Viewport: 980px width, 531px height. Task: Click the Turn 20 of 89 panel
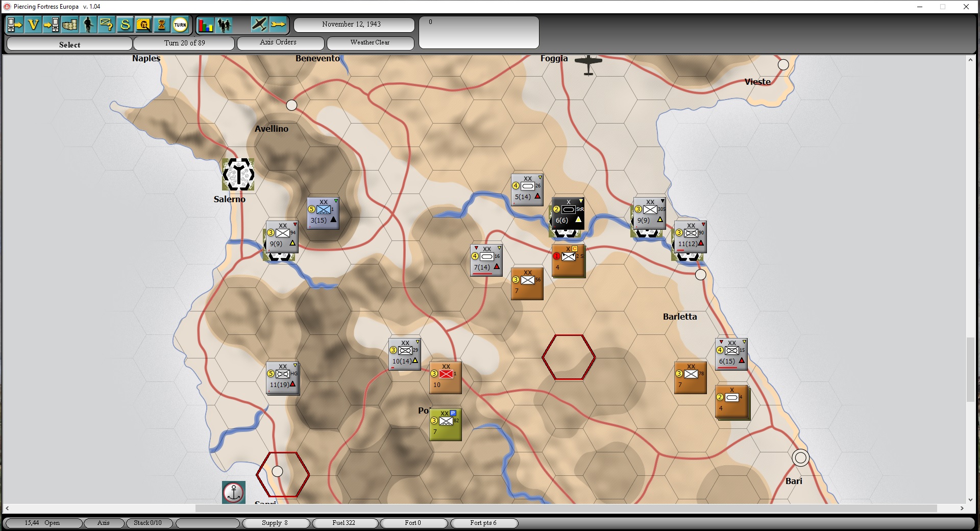point(184,43)
